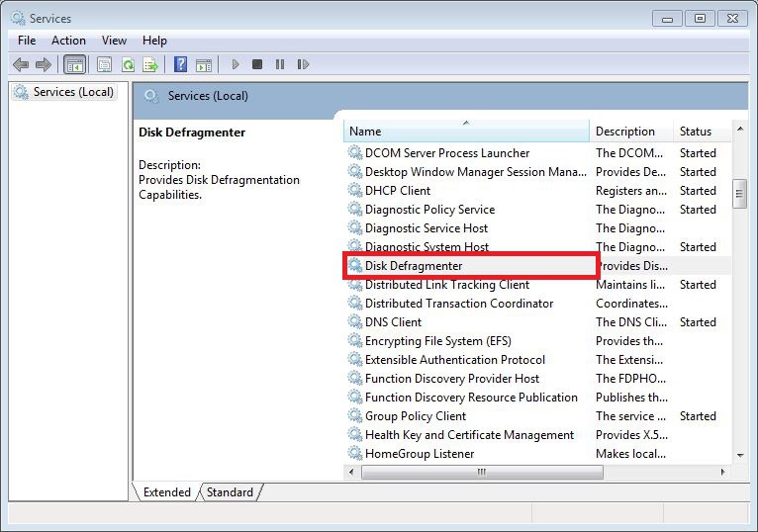Click the vertical scrollbar up arrow
758x532 pixels.
pyautogui.click(x=739, y=129)
